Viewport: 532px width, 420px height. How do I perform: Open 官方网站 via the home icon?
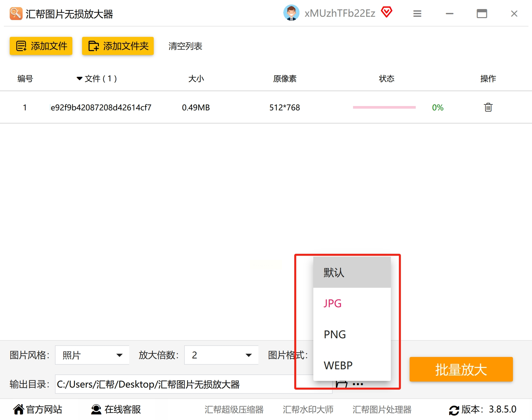(19, 409)
